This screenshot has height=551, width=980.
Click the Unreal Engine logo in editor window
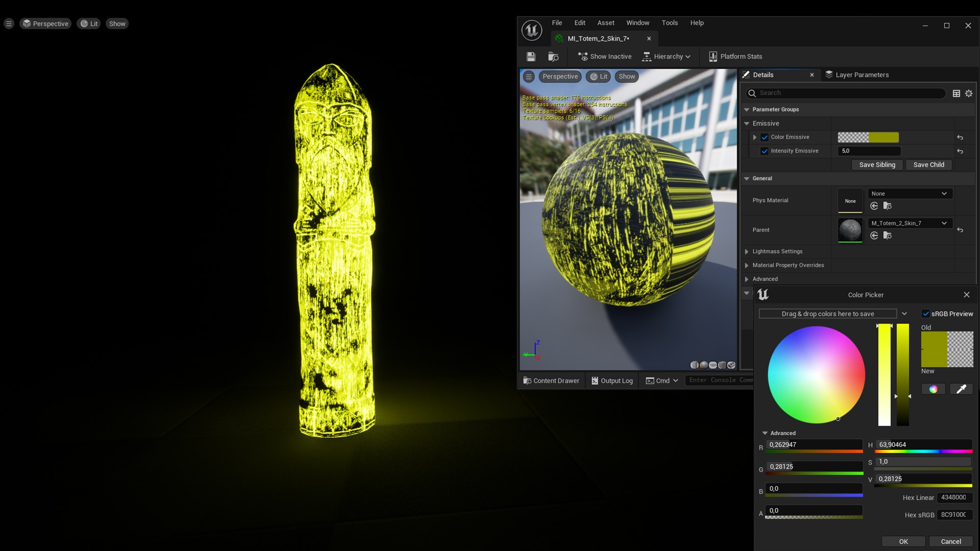coord(531,30)
